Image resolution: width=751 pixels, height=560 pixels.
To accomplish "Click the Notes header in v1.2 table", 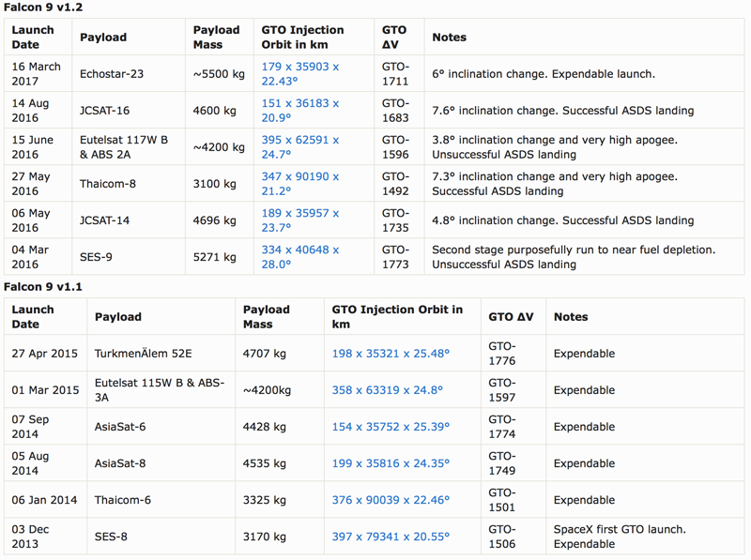I will point(450,37).
